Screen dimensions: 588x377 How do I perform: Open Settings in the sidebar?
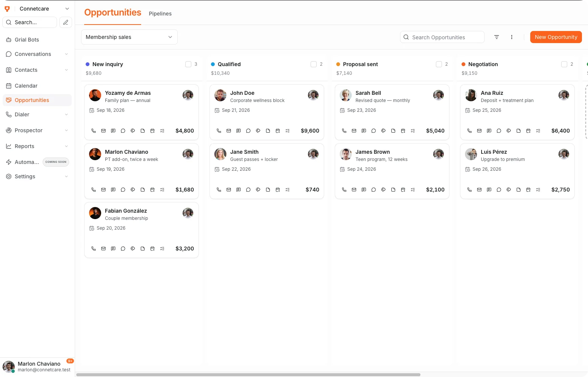[37, 176]
